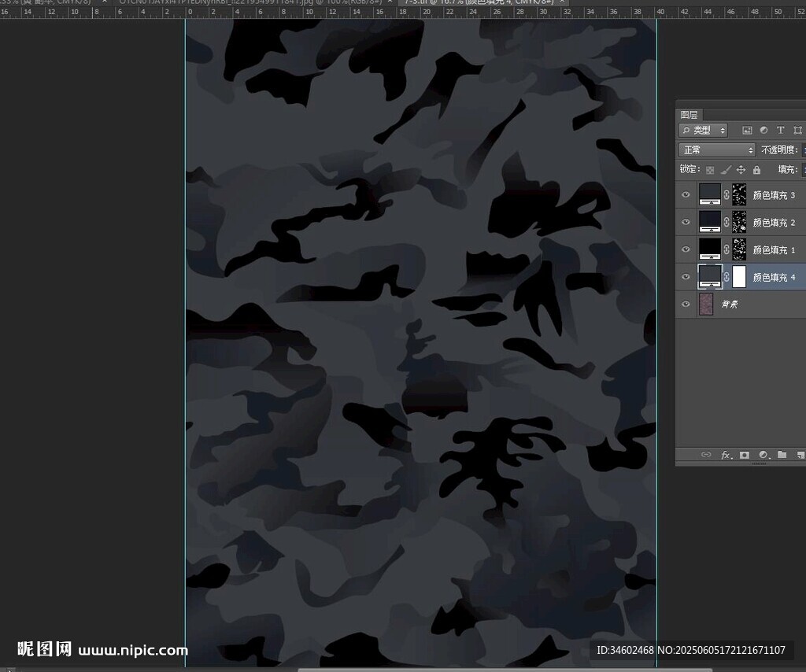Toggle visibility of the 背景 layer
Image resolution: width=806 pixels, height=672 pixels.
686,304
